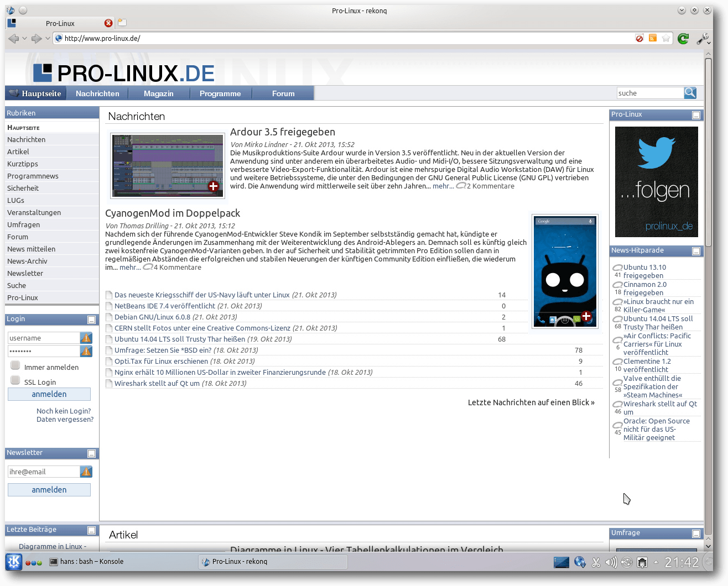Open Clementine 1.2 veröffentlicht in the Hitparade
This screenshot has width=728, height=586.
[647, 365]
